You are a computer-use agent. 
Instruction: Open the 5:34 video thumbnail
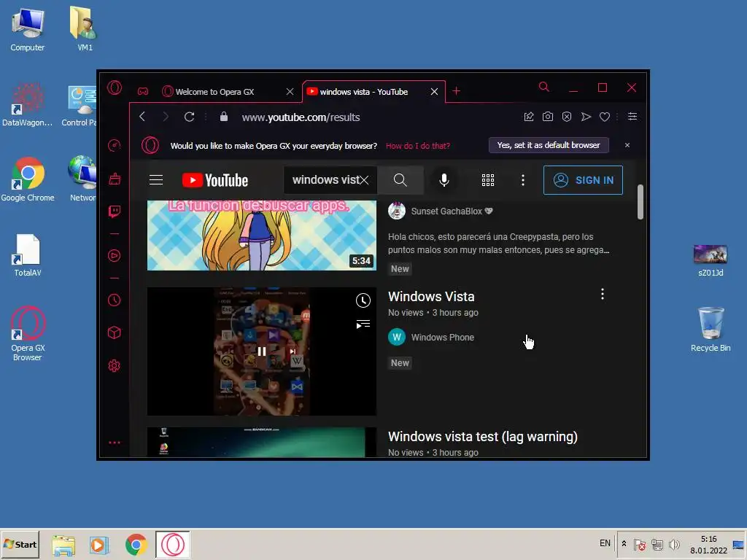[262, 236]
